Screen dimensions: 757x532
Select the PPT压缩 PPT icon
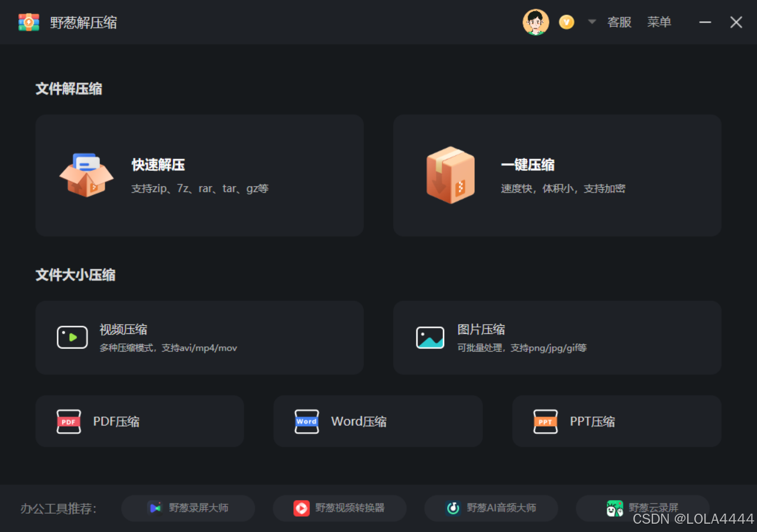point(545,421)
